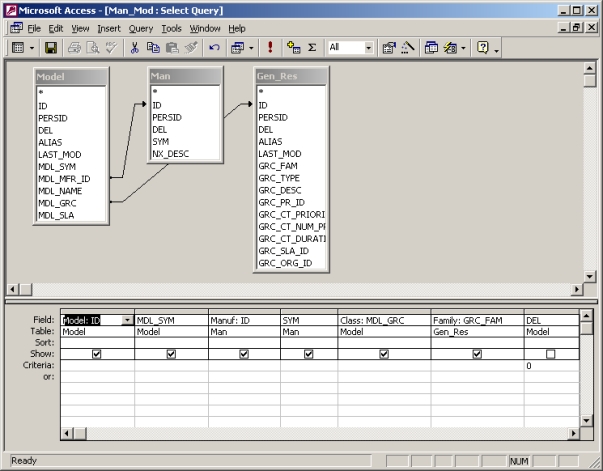This screenshot has width=603, height=471.
Task: Click the diagram pane scroll down arrow
Action: point(589,276)
